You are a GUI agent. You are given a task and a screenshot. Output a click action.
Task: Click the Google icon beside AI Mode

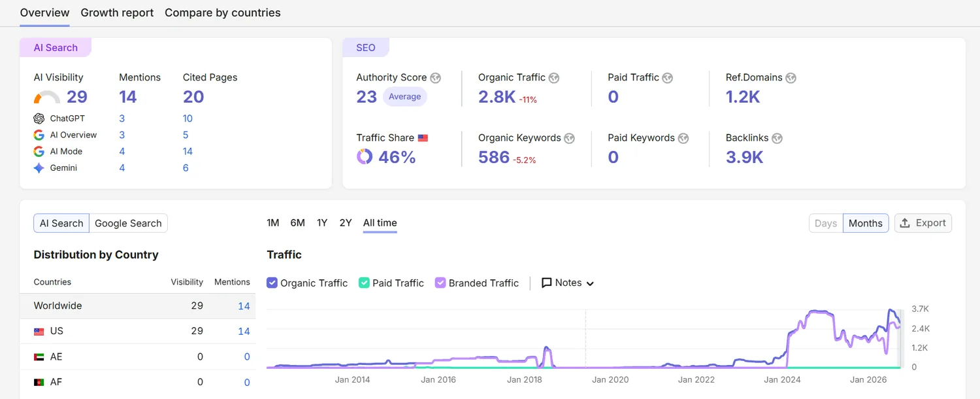coord(39,151)
